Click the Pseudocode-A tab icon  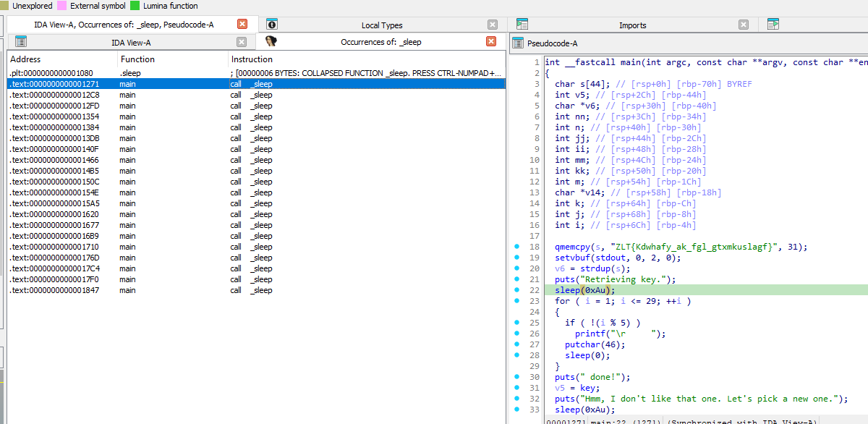pos(518,43)
